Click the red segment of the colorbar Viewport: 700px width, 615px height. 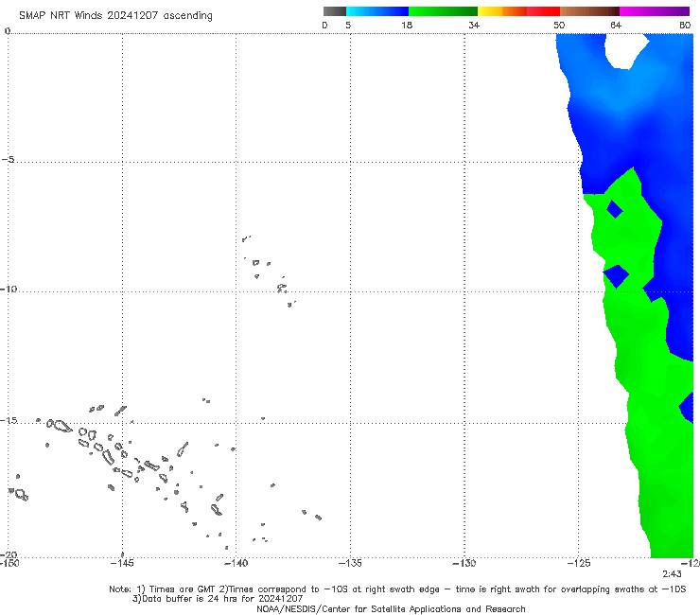tap(543, 11)
